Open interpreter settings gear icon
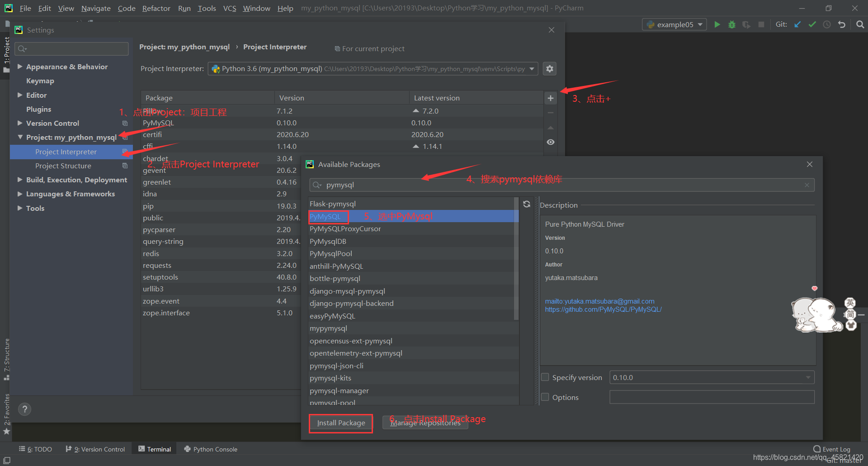868x466 pixels. point(550,69)
